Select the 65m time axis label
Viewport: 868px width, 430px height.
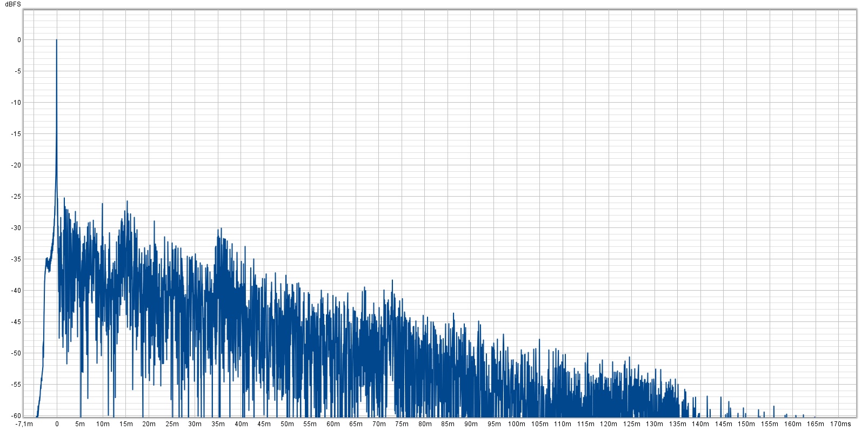point(356,424)
